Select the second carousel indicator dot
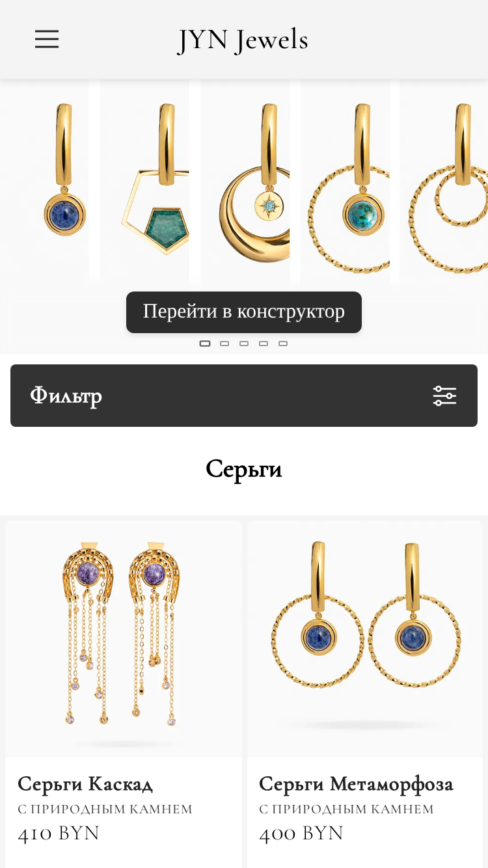The image size is (488, 868). (224, 344)
